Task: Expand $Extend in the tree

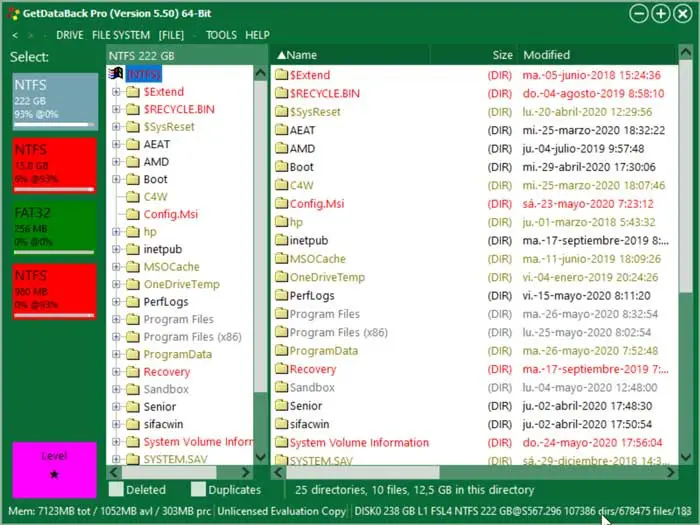Action: coord(116,92)
